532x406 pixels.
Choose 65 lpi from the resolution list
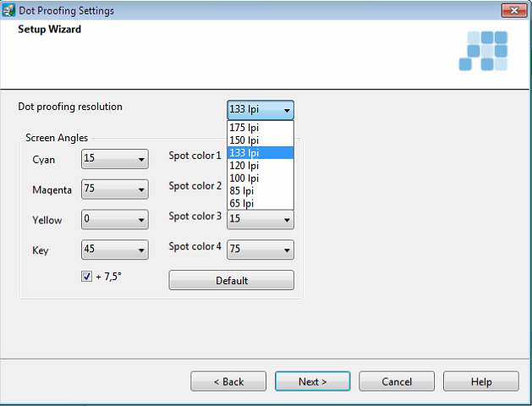coord(261,203)
